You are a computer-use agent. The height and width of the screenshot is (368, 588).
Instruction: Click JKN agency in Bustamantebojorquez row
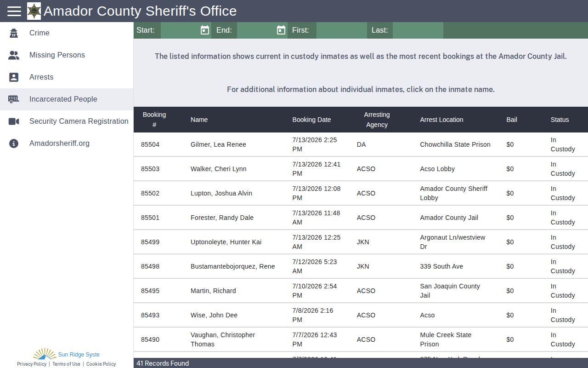coord(363,266)
